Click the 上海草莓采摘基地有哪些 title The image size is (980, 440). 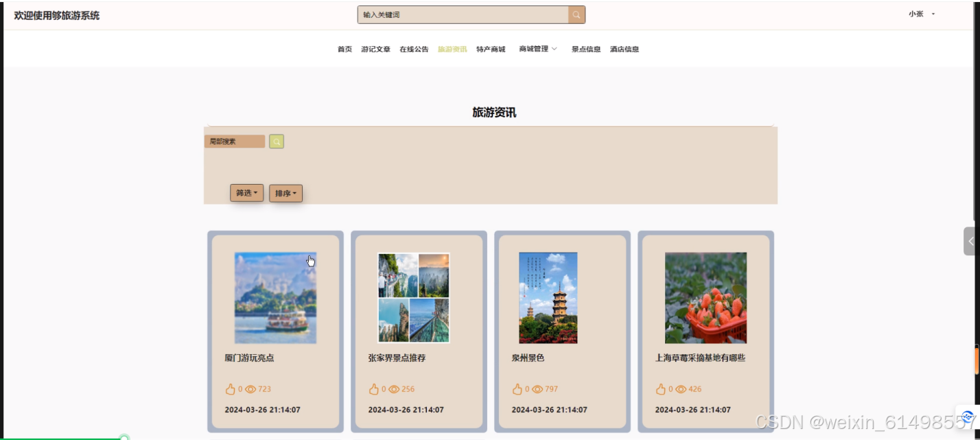coord(700,358)
